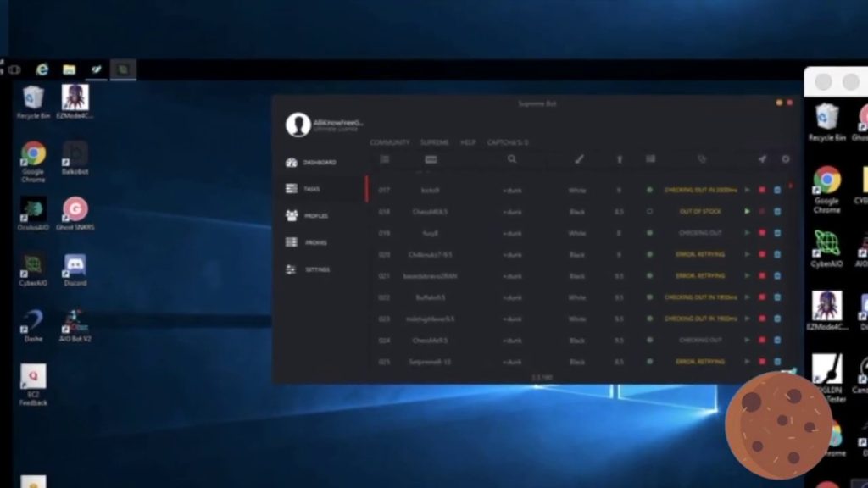Toggle the status dot on task 022
Image resolution: width=868 pixels, height=488 pixels.
point(650,297)
